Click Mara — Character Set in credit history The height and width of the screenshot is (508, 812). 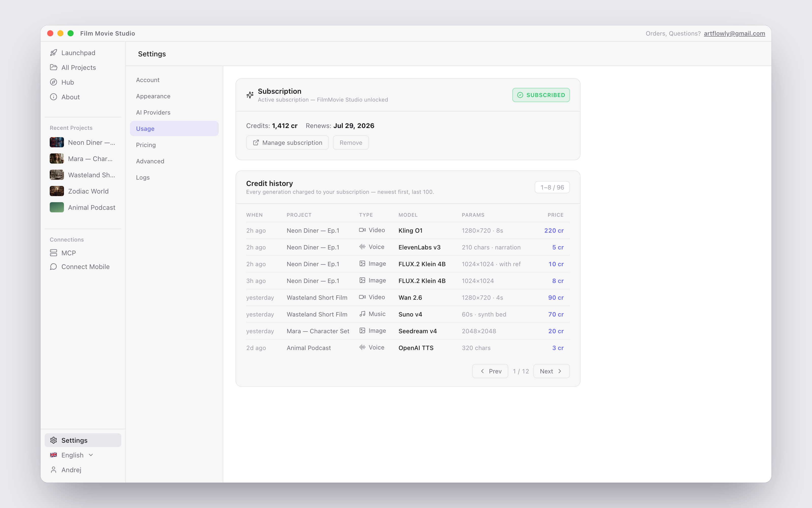click(318, 331)
